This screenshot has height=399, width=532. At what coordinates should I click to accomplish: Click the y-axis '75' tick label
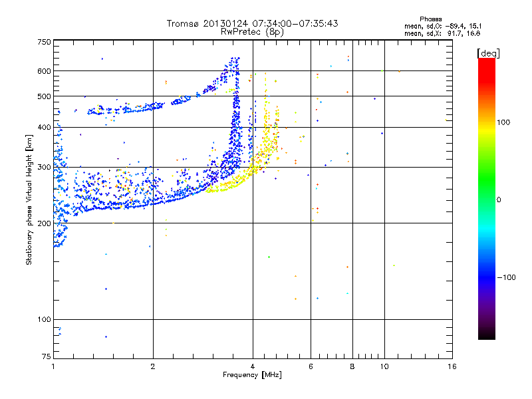coord(47,356)
